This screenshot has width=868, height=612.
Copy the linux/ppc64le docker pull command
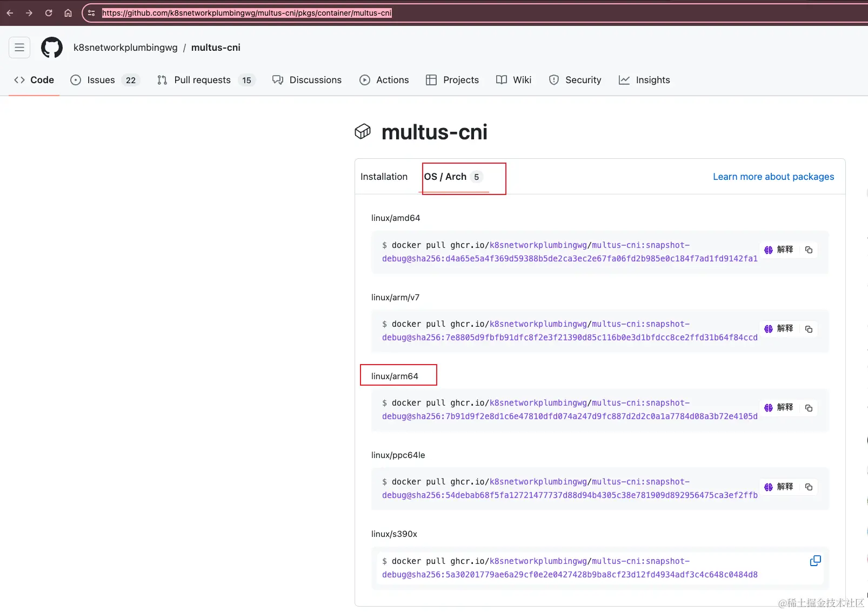[x=809, y=487]
